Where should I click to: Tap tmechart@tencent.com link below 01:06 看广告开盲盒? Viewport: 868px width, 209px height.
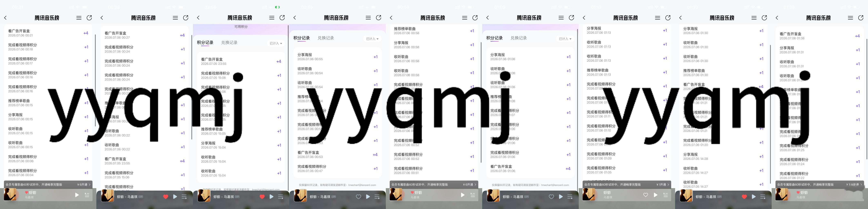point(555,185)
